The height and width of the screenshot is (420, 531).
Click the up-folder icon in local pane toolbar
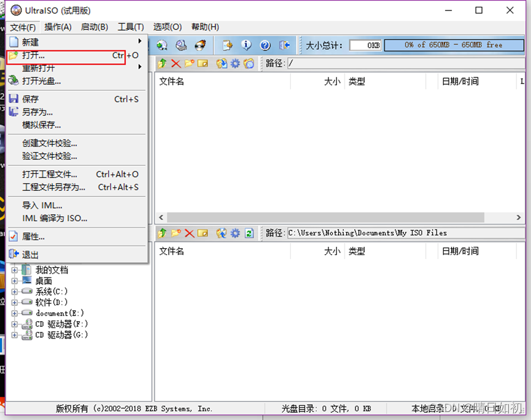tap(162, 233)
